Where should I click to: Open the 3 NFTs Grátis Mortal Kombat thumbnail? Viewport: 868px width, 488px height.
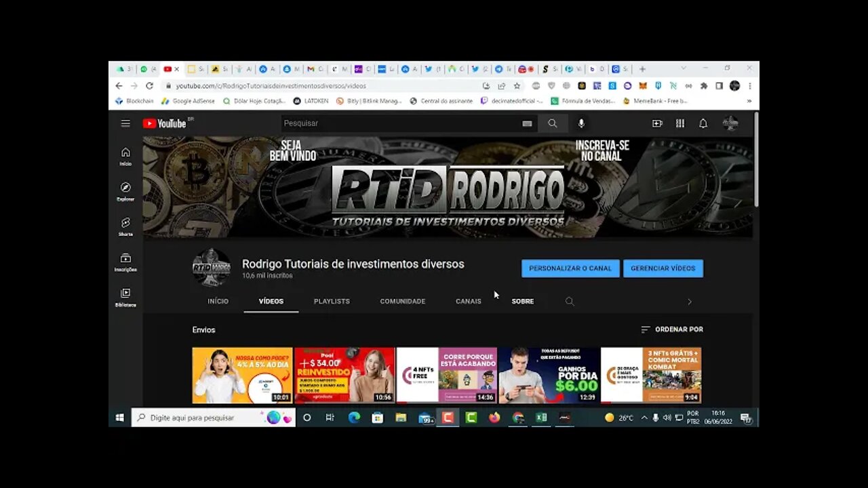651,375
